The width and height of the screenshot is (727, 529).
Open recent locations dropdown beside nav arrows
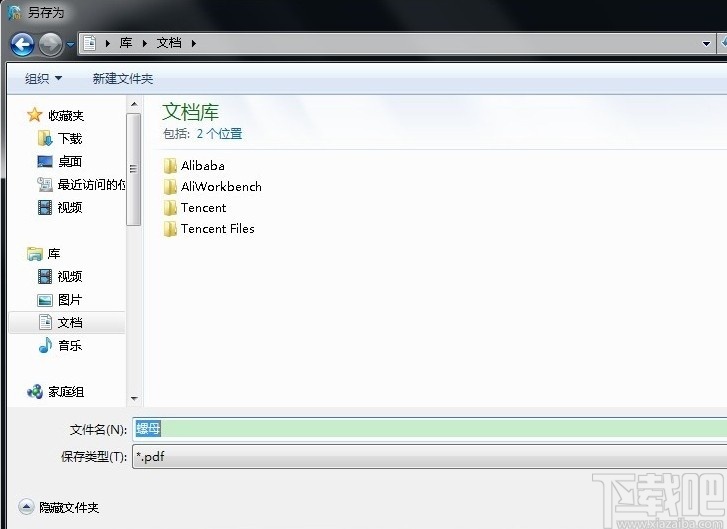[x=70, y=45]
